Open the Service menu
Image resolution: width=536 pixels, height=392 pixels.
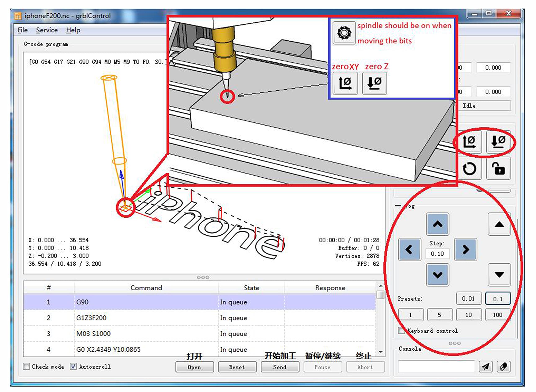coord(47,30)
